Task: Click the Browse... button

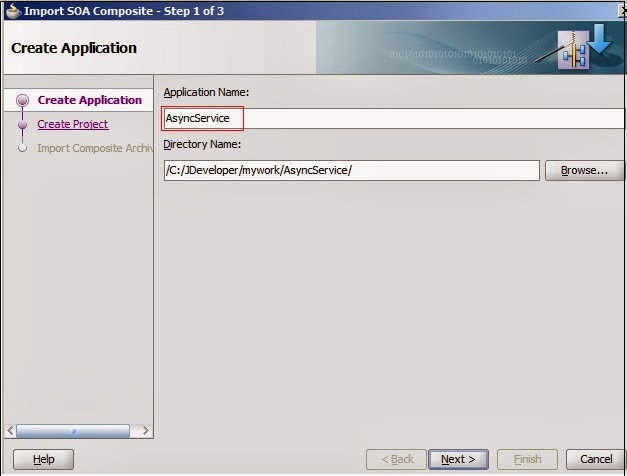Action: (584, 170)
